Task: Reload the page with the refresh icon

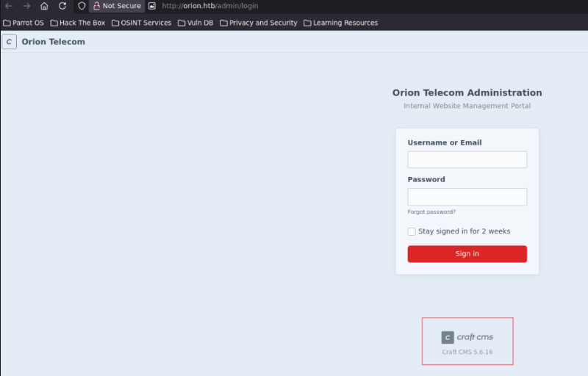Action: (62, 6)
